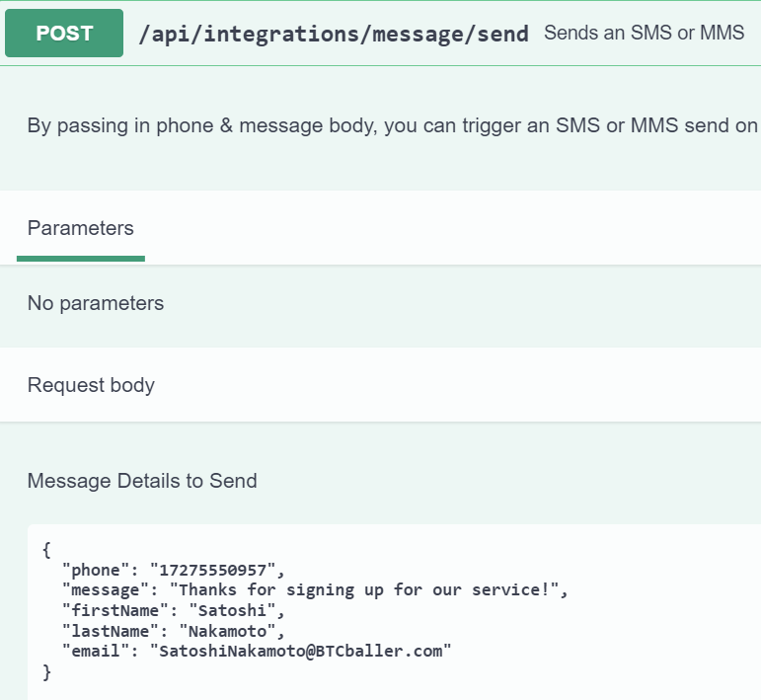This screenshot has width=761, height=700.
Task: Click the "Sends an SMS or MMS" summary
Action: pos(644,33)
